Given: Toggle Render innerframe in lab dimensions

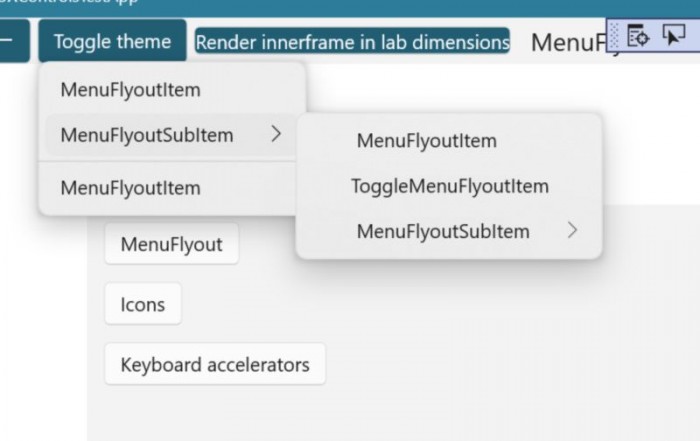Looking at the screenshot, I should [x=352, y=42].
